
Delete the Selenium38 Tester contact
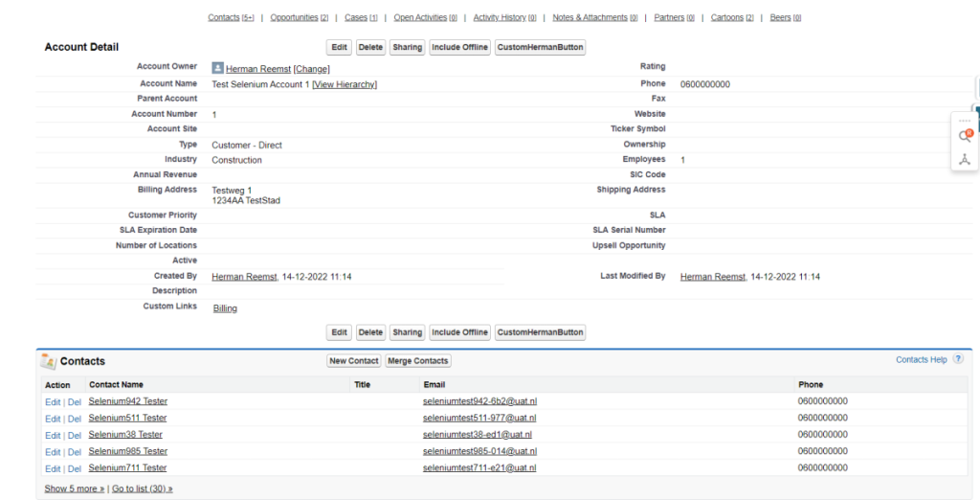(x=75, y=435)
